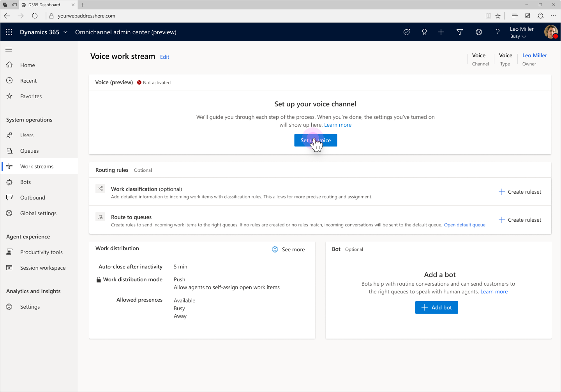The height and width of the screenshot is (392, 561).
Task: Open the settings gear in top header
Action: [479, 32]
